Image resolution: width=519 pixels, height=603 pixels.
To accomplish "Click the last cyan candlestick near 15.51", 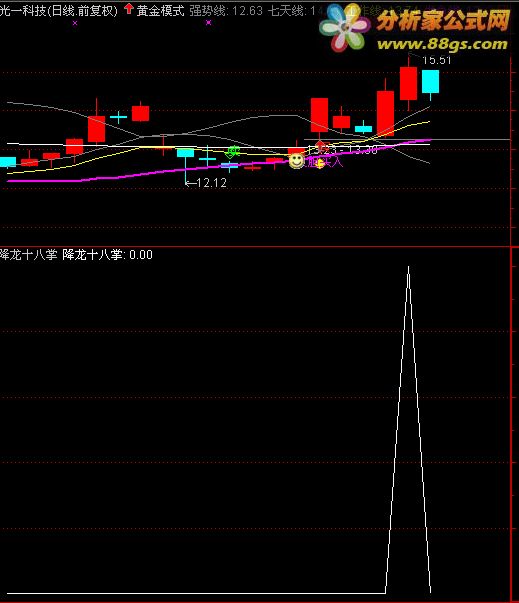I will click(x=430, y=81).
